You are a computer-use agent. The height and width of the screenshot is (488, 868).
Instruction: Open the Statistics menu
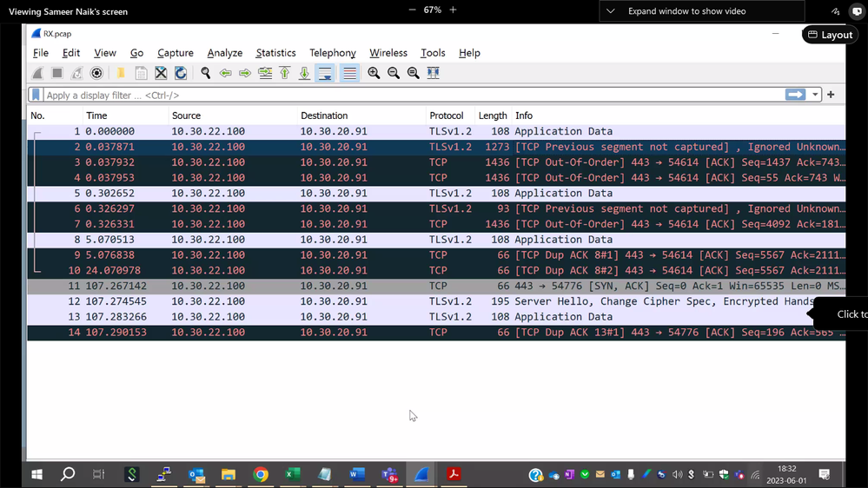coord(275,53)
